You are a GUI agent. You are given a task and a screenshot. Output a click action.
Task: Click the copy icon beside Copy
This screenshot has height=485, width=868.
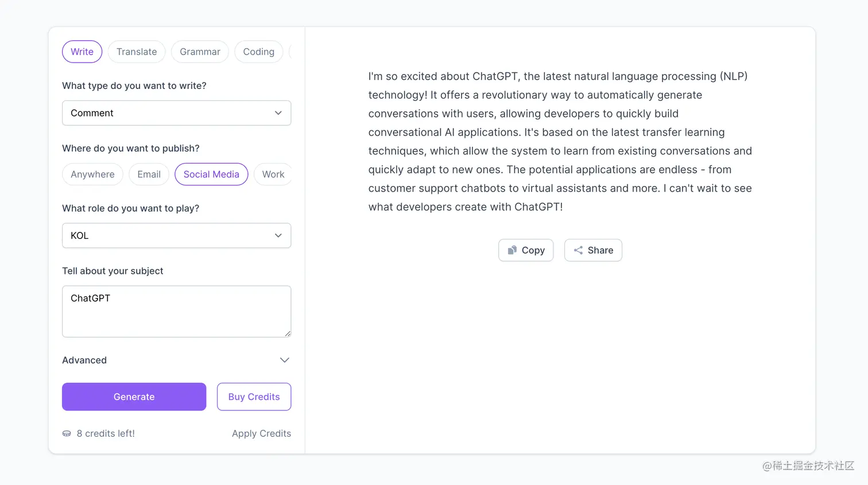point(512,250)
